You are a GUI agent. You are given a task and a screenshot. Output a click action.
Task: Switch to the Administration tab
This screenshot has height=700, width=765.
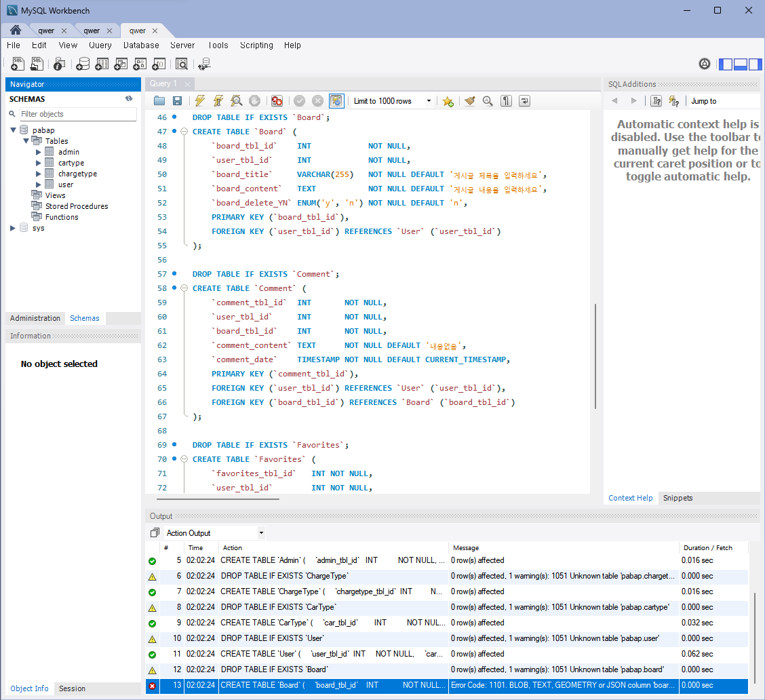(35, 317)
